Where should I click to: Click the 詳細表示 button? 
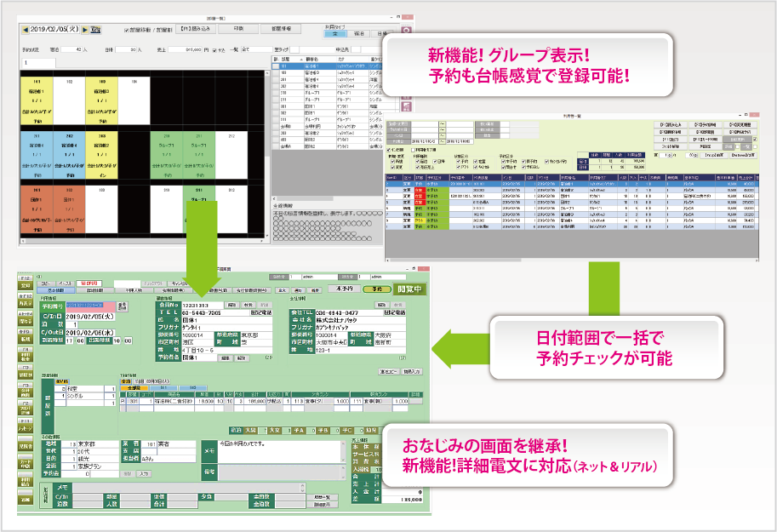(x=322, y=505)
